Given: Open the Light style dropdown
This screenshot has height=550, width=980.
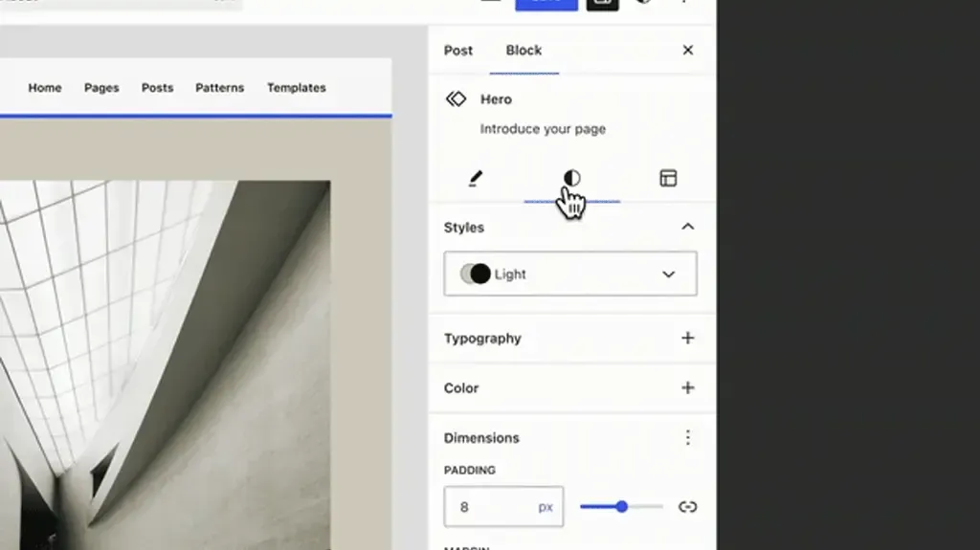Looking at the screenshot, I should [x=570, y=274].
